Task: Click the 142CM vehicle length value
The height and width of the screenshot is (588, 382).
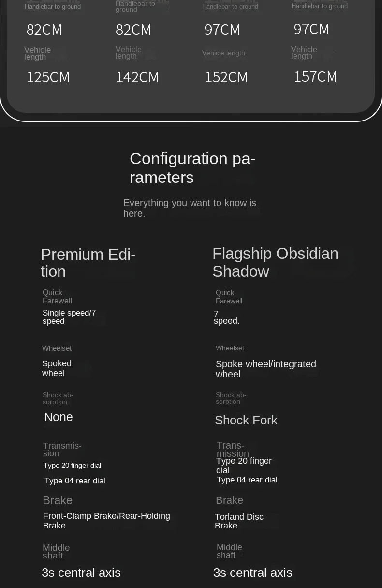Action: point(137,77)
